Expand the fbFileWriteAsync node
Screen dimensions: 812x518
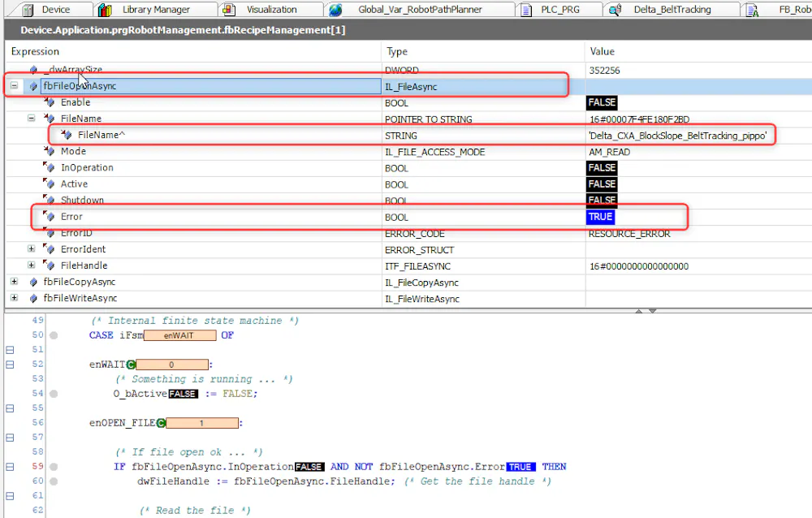click(15, 298)
